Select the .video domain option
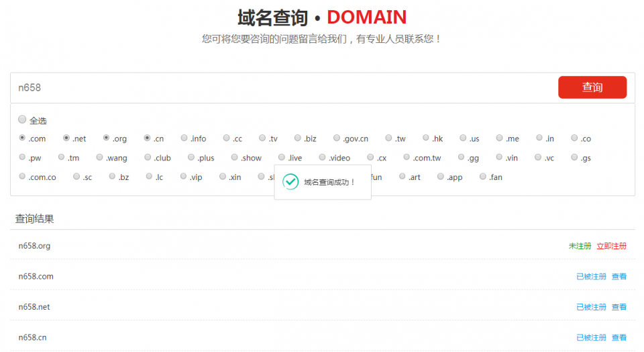Viewport: 644px width, 352px height. coord(322,157)
